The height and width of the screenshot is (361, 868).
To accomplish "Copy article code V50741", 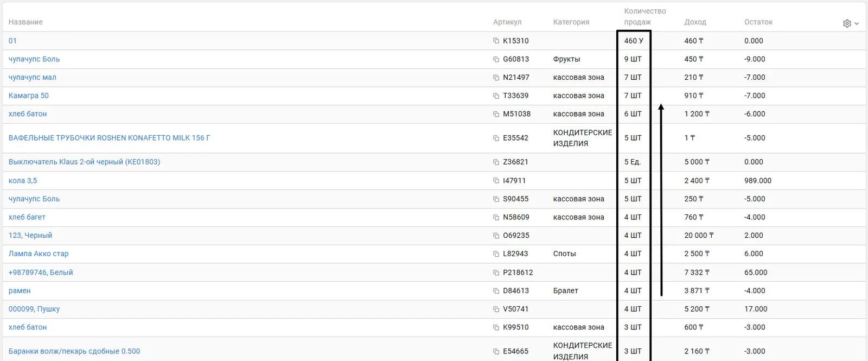I will [496, 309].
